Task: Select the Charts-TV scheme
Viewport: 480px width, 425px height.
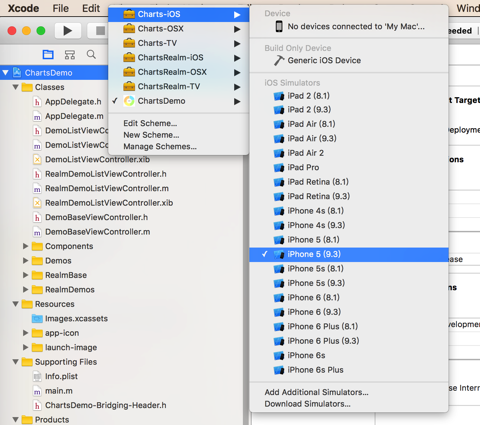Action: tap(179, 43)
